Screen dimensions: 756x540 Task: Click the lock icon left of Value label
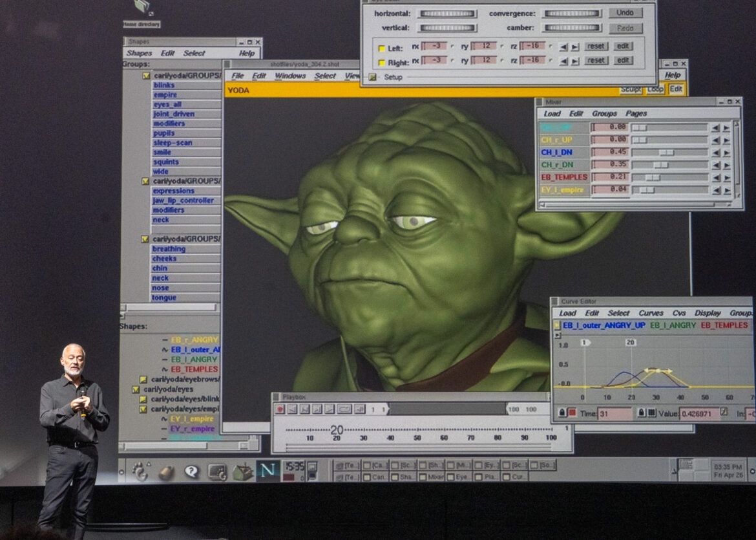click(x=641, y=413)
